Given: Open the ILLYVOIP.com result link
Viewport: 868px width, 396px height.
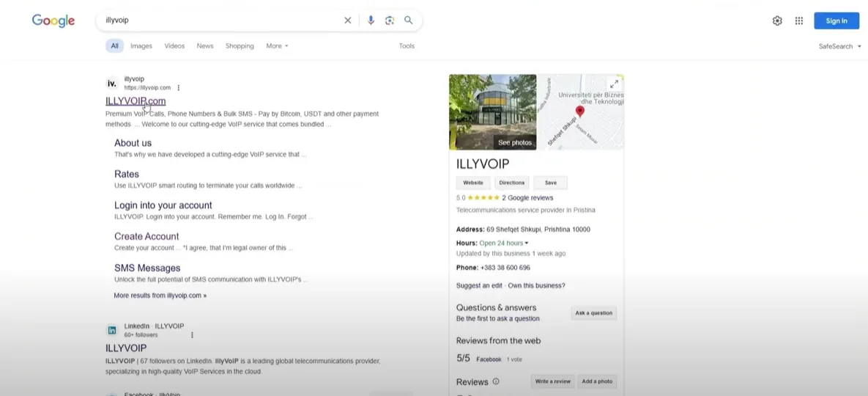Looking at the screenshot, I should [x=136, y=100].
